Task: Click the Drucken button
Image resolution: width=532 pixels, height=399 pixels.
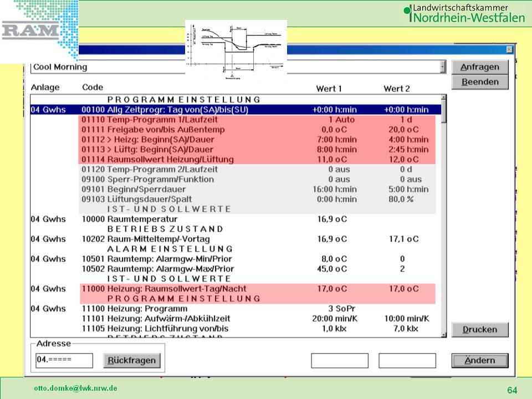Action: 479,330
